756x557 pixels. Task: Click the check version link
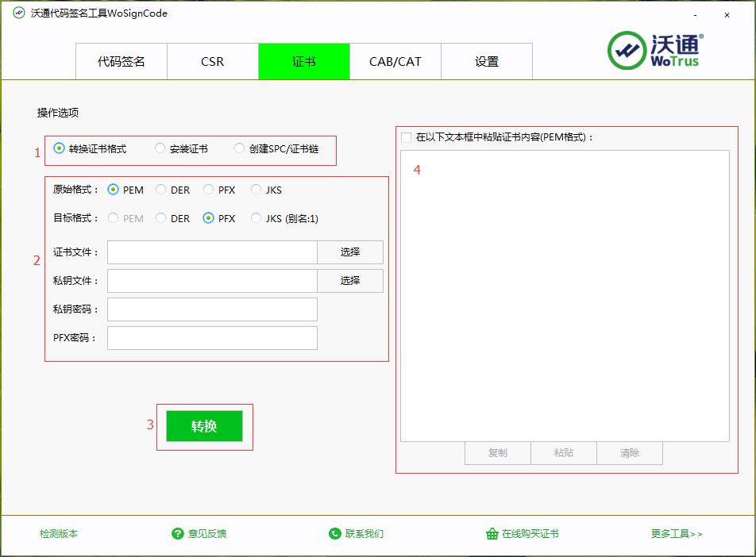(x=59, y=534)
